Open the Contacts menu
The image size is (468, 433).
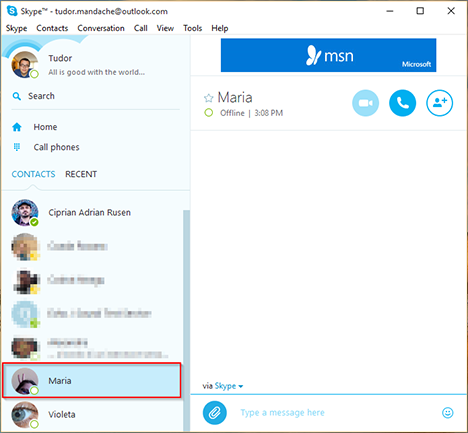(52, 28)
